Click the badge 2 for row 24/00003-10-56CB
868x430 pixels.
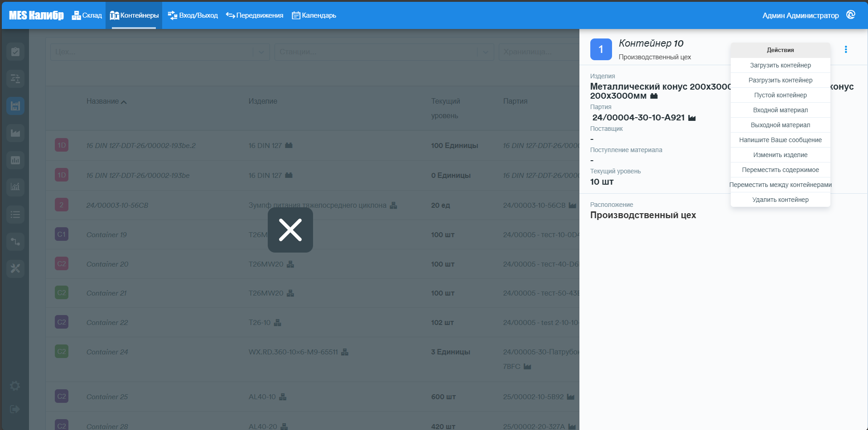[62, 205]
